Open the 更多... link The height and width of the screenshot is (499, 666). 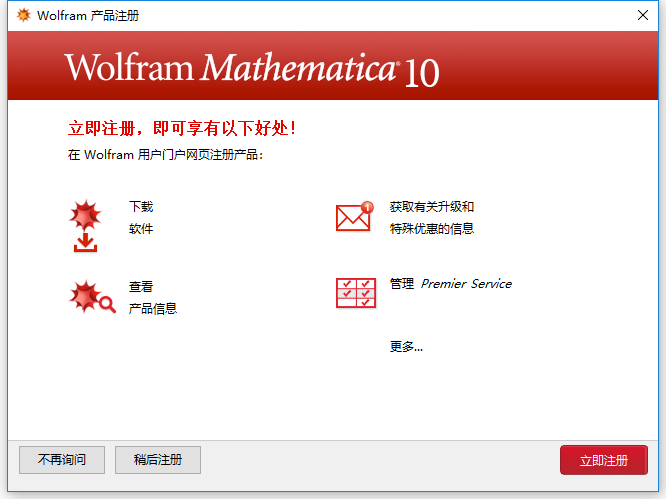(x=406, y=347)
